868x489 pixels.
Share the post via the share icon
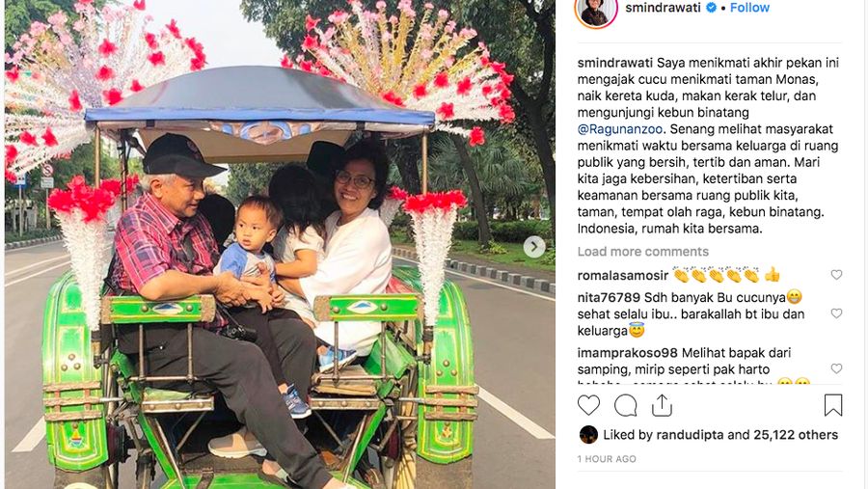click(662, 405)
